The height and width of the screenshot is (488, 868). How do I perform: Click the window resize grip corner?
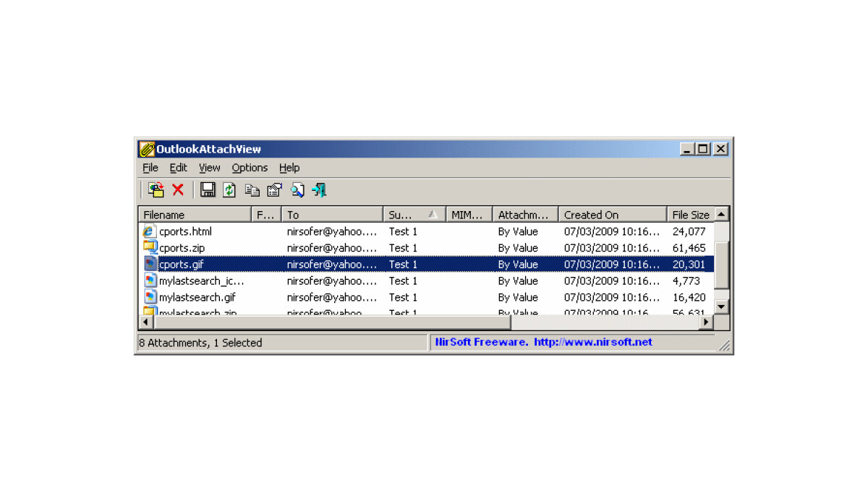(724, 346)
